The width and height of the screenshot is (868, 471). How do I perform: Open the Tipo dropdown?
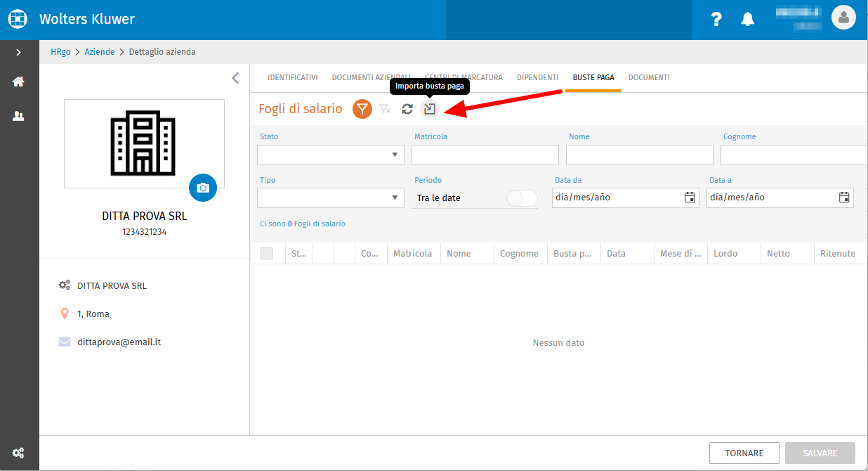331,198
